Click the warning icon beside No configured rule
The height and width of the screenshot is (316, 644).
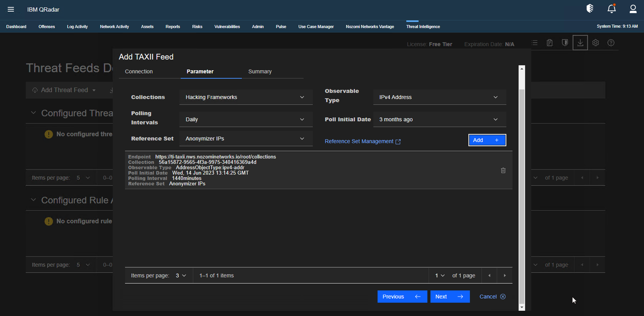49,221
